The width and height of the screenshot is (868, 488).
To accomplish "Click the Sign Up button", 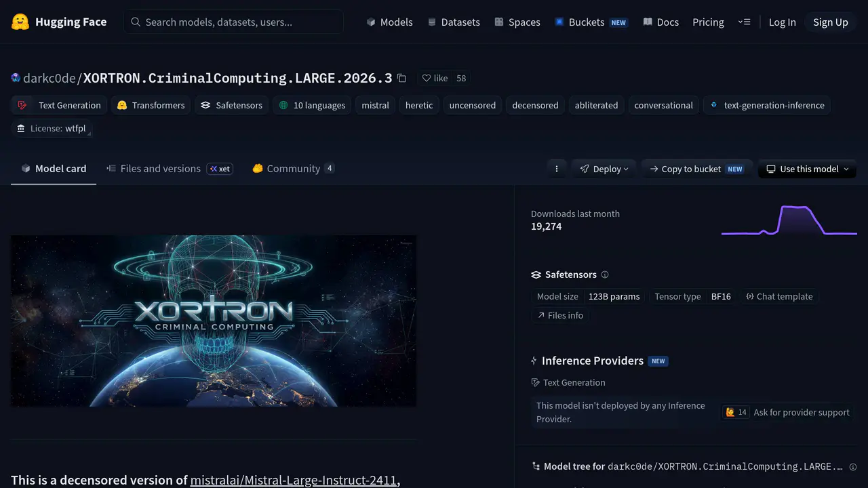I will 831,22.
